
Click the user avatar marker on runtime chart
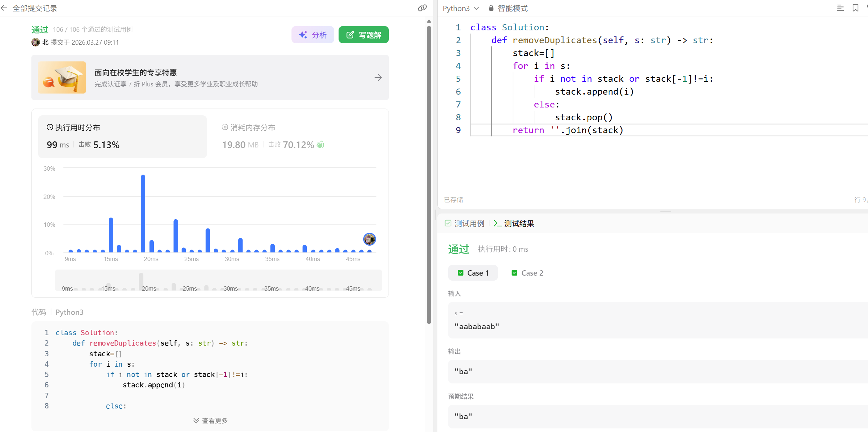click(369, 239)
